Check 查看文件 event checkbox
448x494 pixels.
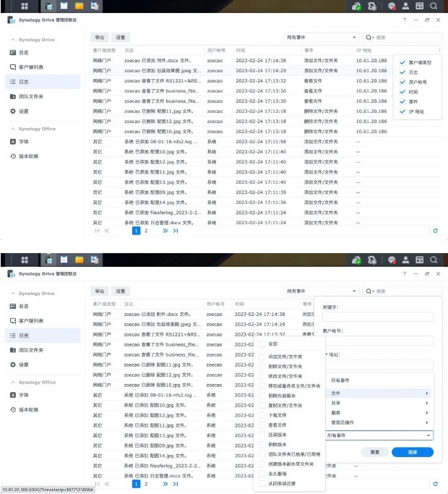262,425
